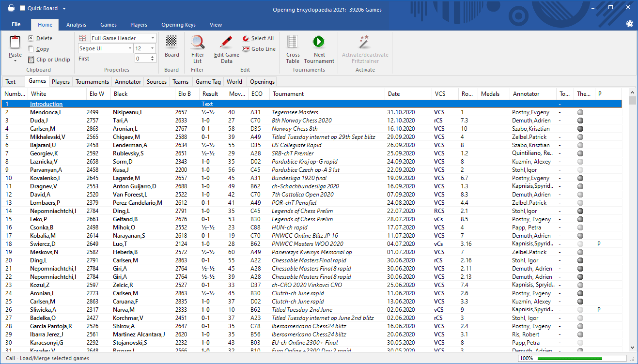
Task: Click the ball icon in Kozul,Z row
Action: (580, 285)
